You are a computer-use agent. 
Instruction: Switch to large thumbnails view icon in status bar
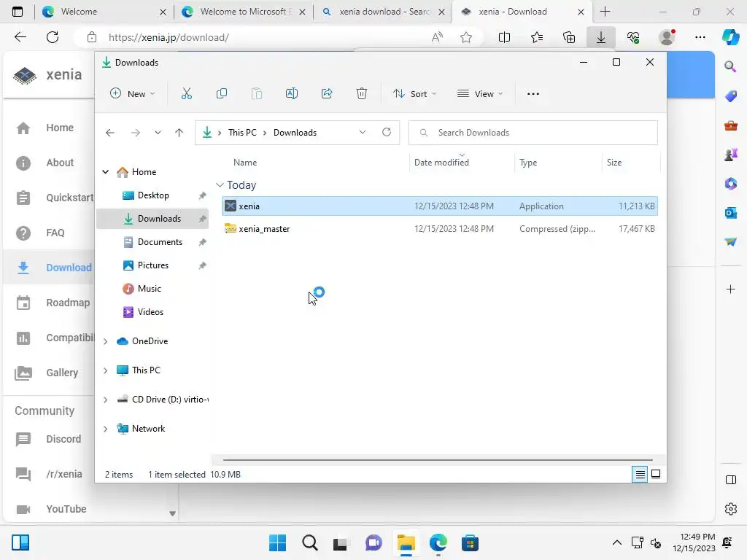click(x=656, y=474)
